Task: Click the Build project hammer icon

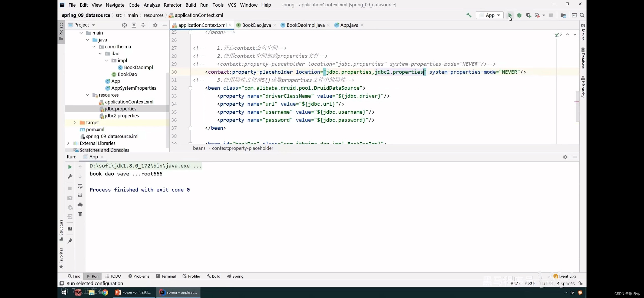Action: click(x=469, y=15)
